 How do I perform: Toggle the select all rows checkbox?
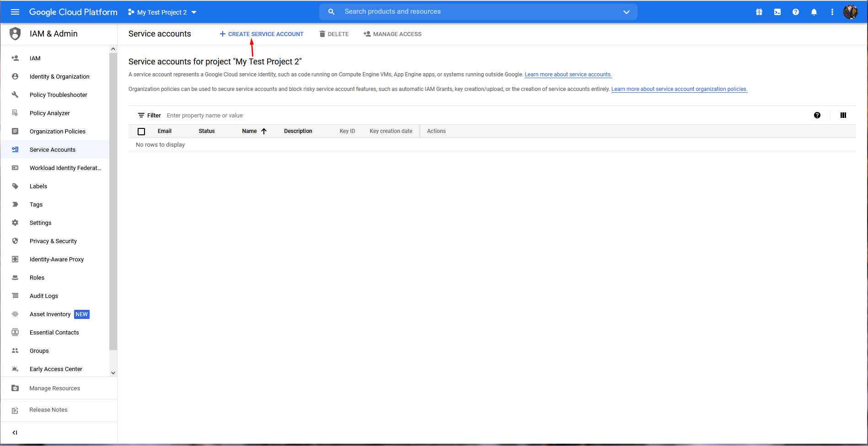tap(141, 132)
